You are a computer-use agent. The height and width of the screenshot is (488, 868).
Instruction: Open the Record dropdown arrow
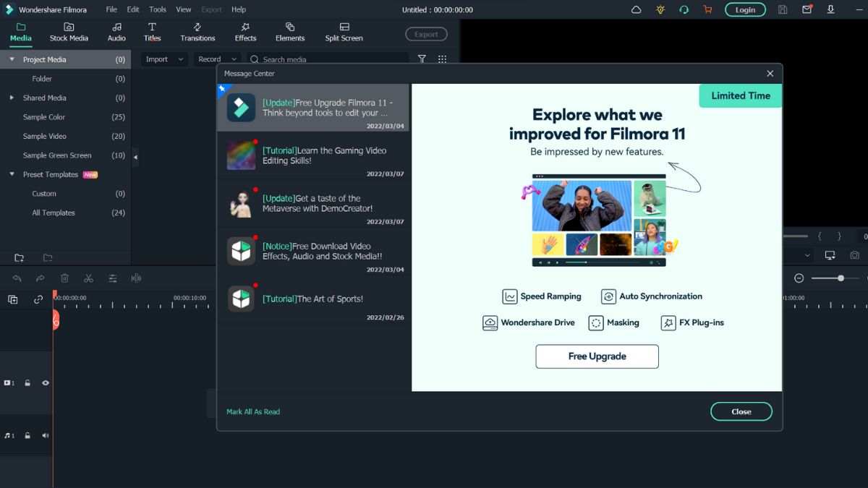point(234,59)
